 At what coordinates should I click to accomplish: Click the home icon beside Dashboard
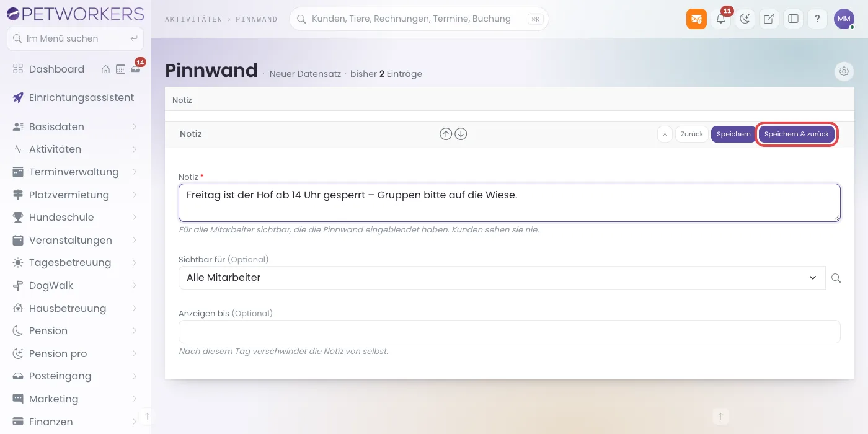pos(106,69)
